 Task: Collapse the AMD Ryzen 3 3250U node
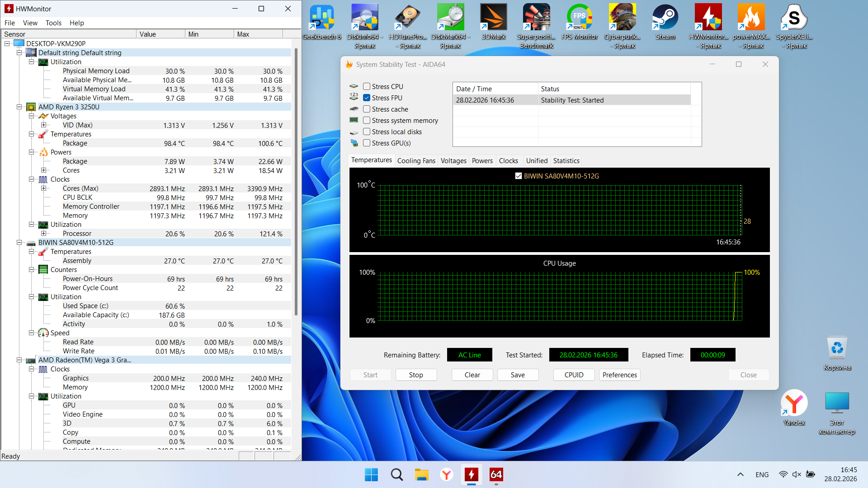tap(19, 107)
